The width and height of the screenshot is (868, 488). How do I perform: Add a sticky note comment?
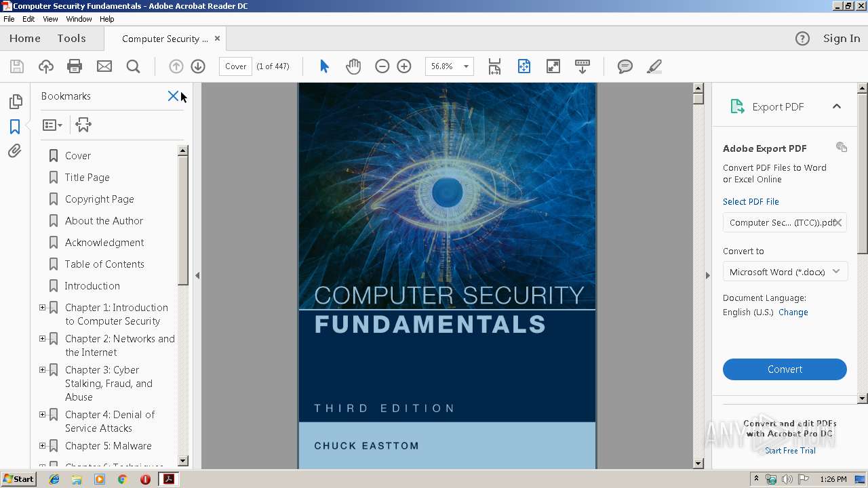point(625,66)
